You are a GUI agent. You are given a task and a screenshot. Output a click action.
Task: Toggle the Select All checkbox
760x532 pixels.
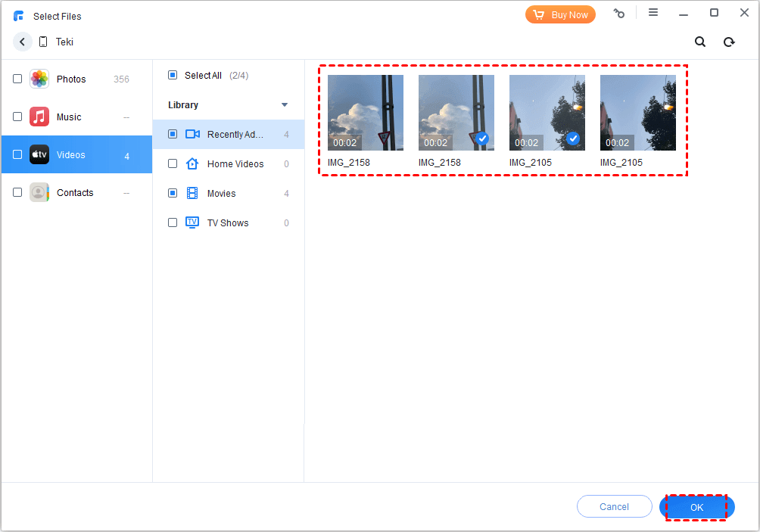[x=173, y=75]
